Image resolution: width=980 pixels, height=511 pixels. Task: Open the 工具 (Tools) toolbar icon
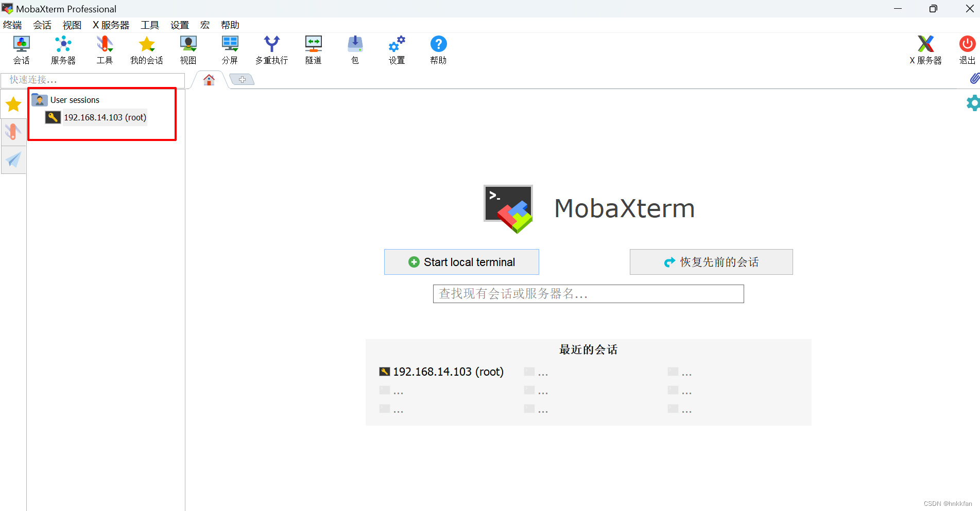[105, 50]
